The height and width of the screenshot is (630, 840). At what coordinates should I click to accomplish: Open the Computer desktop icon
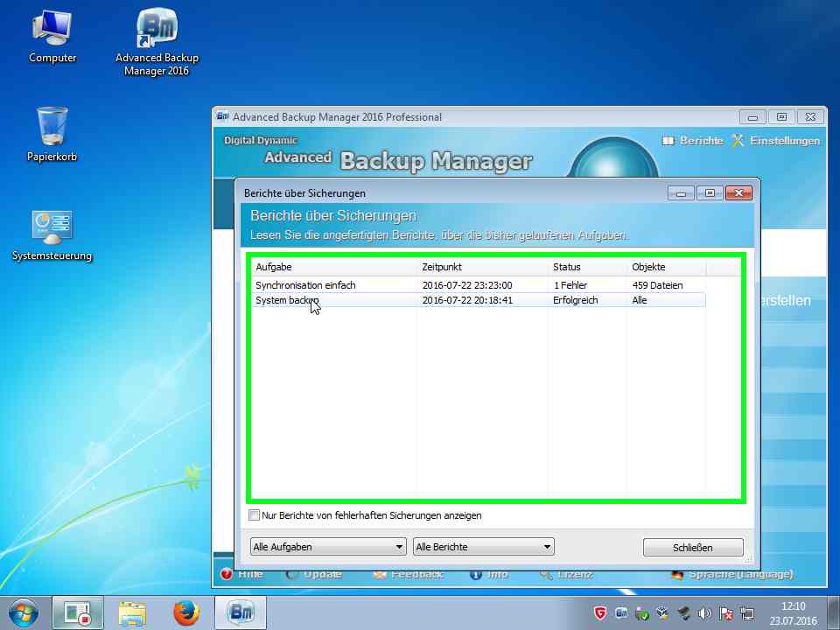[52, 38]
